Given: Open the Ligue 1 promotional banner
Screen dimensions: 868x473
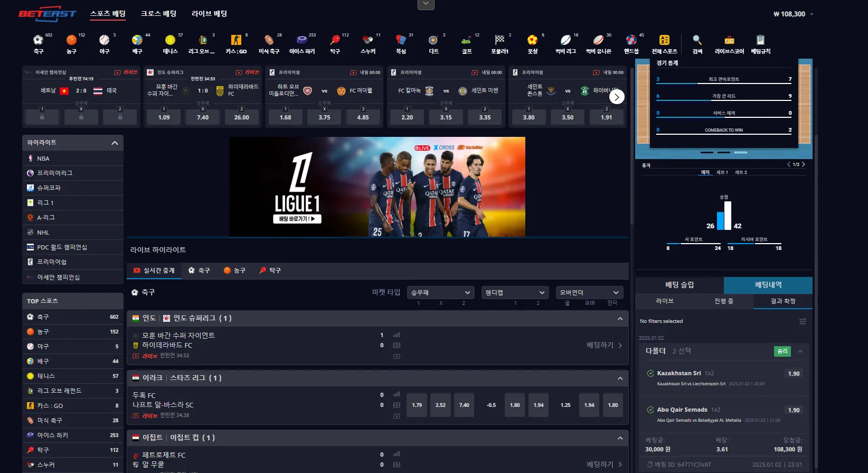Looking at the screenshot, I should point(378,187).
